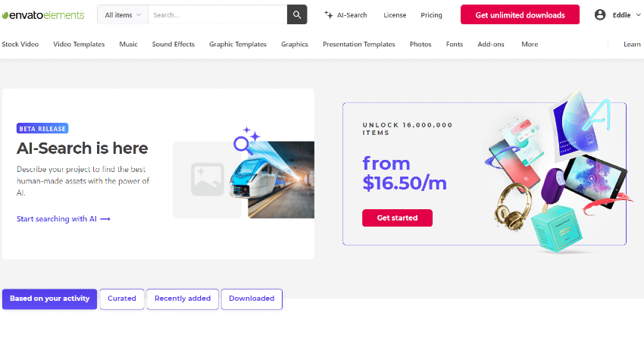Click the user avatar icon
The height and width of the screenshot is (338, 644).
tap(600, 14)
